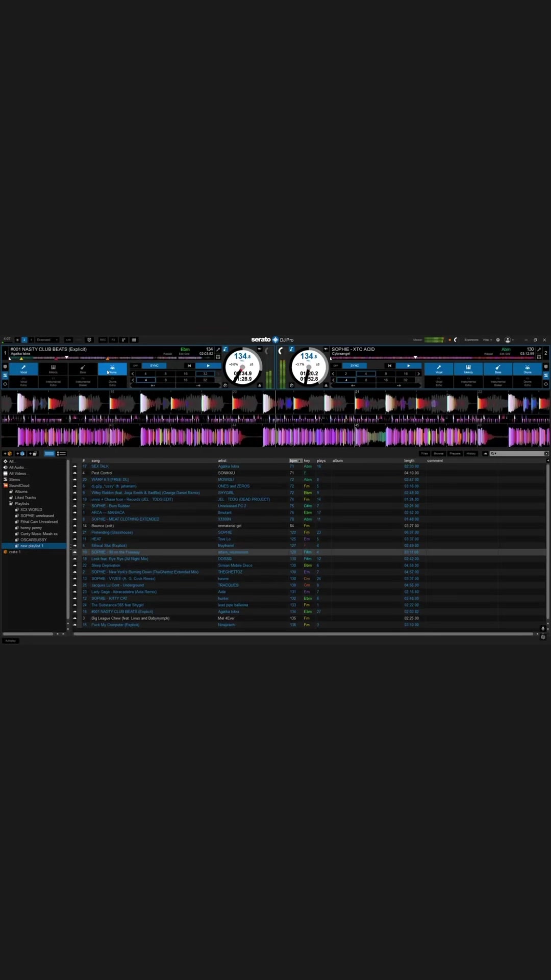Open the XCX WORLD playlist

pos(31,509)
